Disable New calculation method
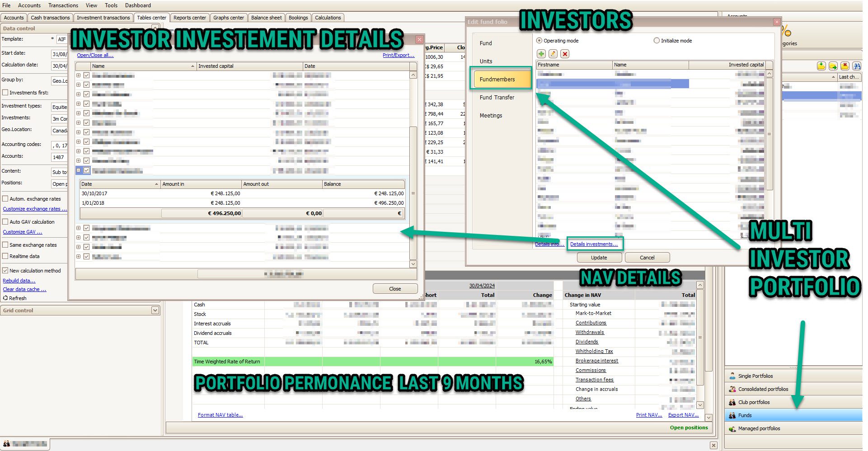868x451 pixels. (x=5, y=271)
